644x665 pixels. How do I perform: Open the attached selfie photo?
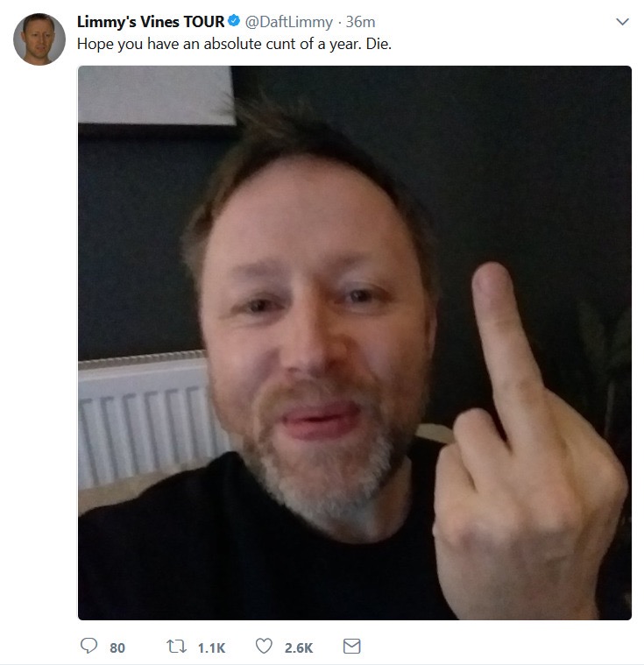pyautogui.click(x=355, y=343)
